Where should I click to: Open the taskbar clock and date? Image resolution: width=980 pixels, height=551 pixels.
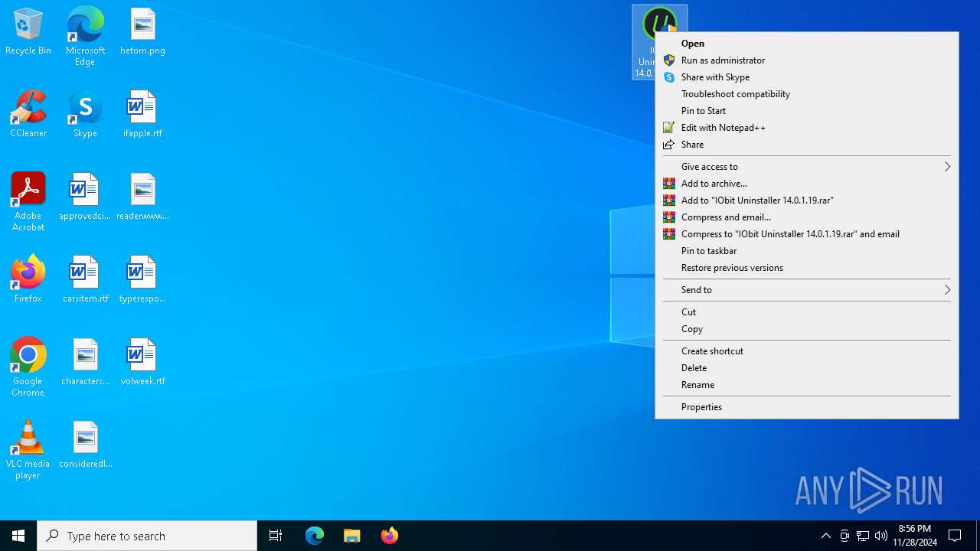point(914,536)
